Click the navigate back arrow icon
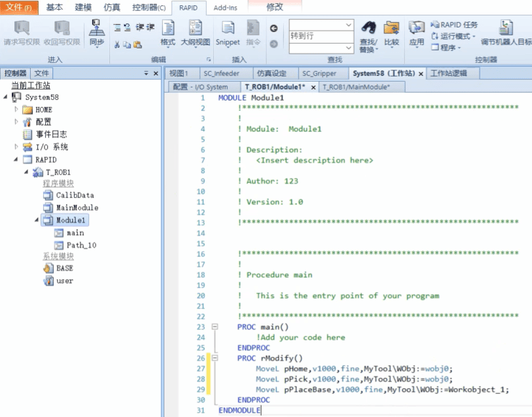This screenshot has height=417, width=532. tap(274, 29)
